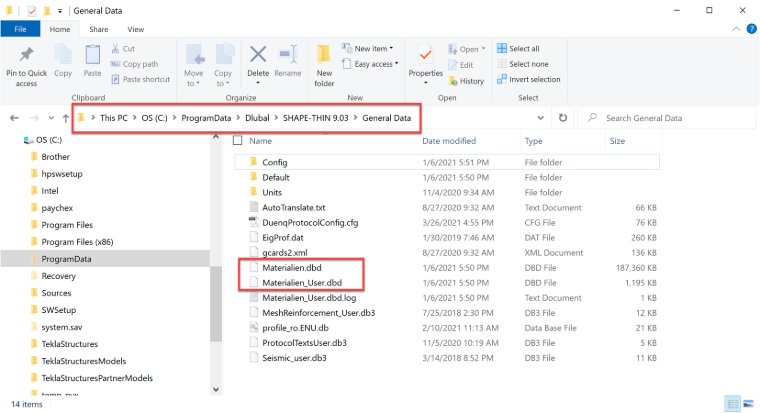Open the recent locations dropdown arrow
The image size is (760, 413).
click(x=51, y=118)
